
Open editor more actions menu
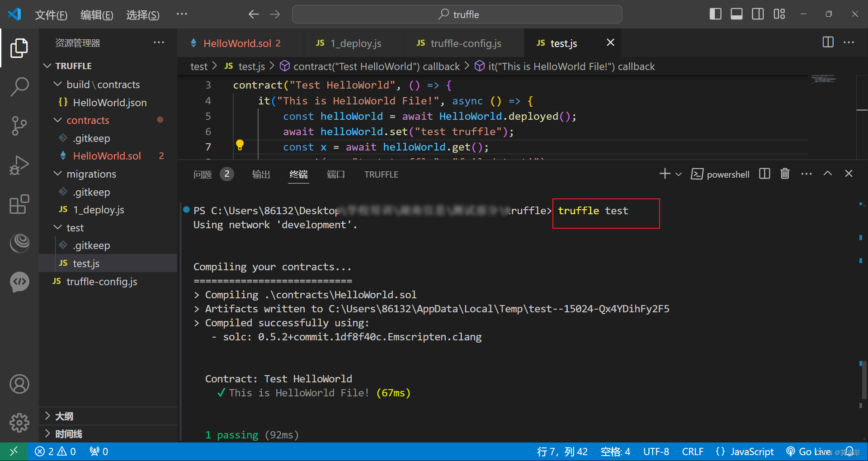point(849,42)
